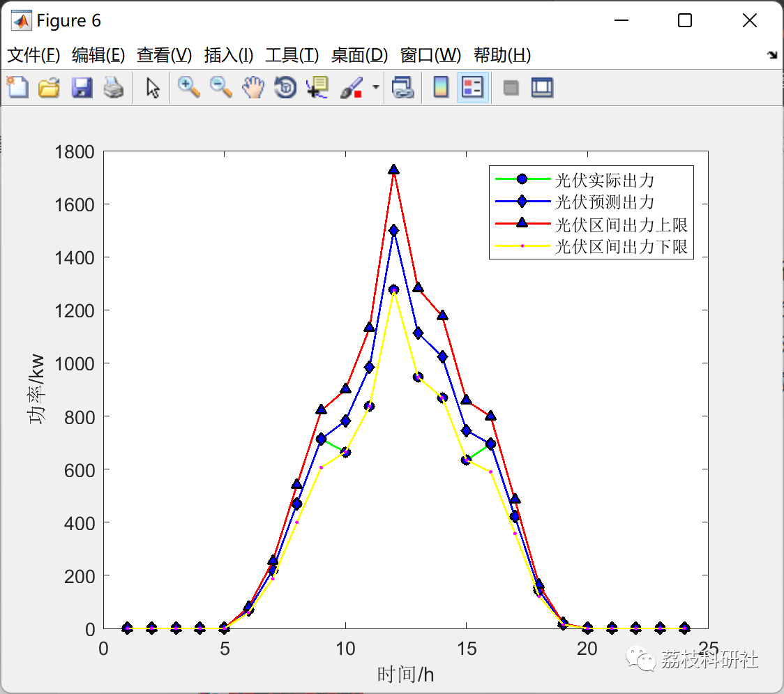Click the x-axis label 时间/h
Image resolution: width=784 pixels, height=694 pixels.
405,674
